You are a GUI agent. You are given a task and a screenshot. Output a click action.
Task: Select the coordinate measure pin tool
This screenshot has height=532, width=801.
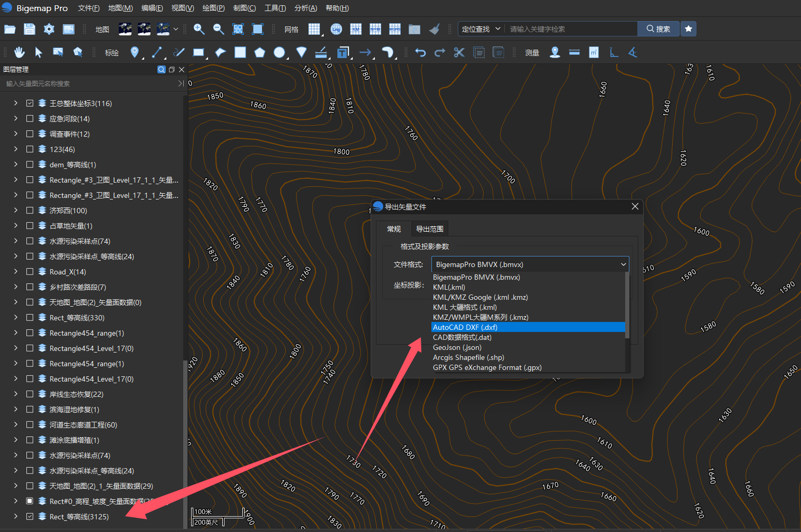point(555,52)
